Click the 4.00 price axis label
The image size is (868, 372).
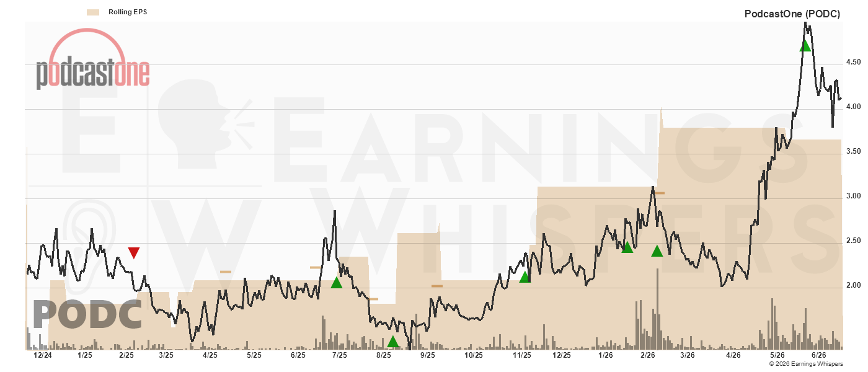[853, 107]
